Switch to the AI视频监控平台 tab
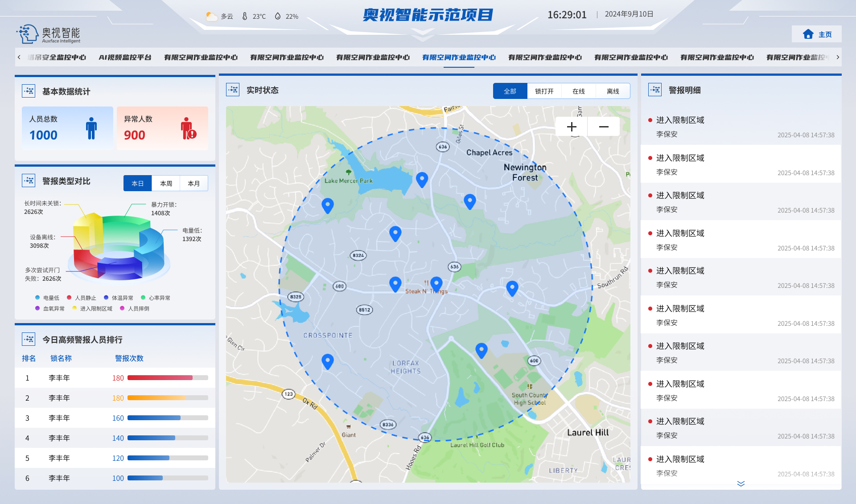The height and width of the screenshot is (504, 856). tap(126, 57)
